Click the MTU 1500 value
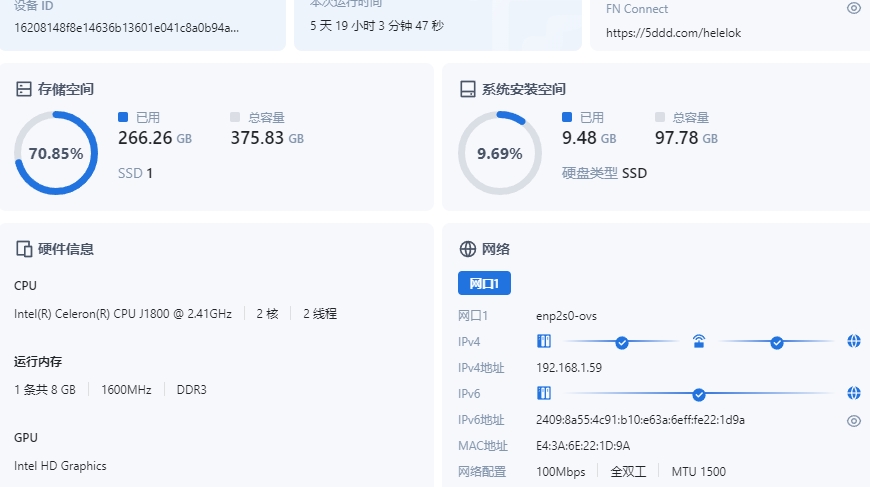Screen dimensions: 870x487 (x=699, y=472)
